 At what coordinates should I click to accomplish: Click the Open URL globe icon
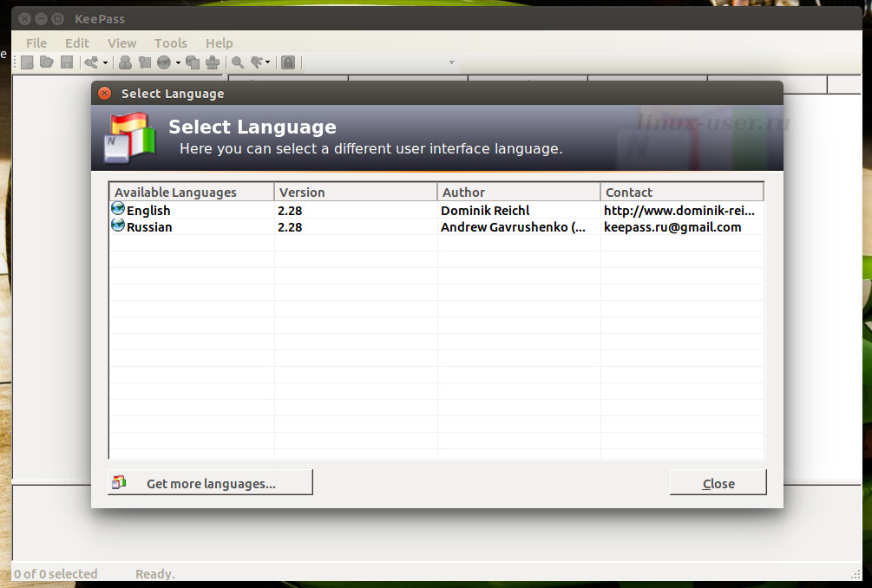tap(164, 62)
